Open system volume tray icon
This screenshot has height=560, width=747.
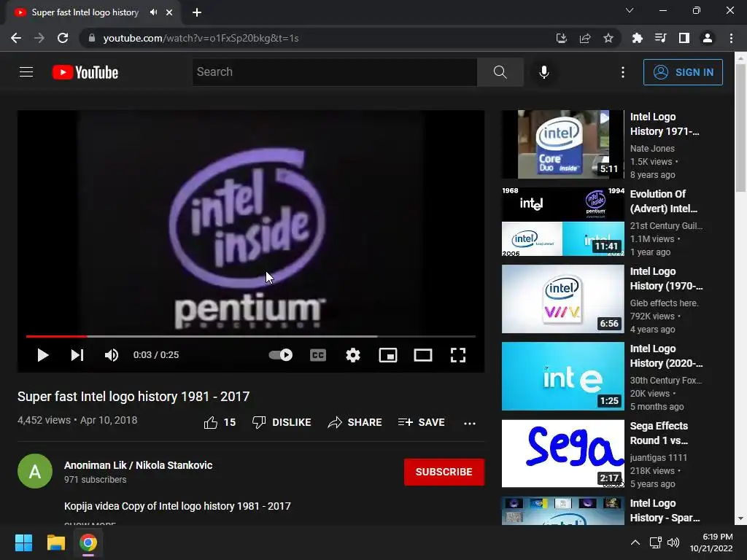click(x=673, y=542)
